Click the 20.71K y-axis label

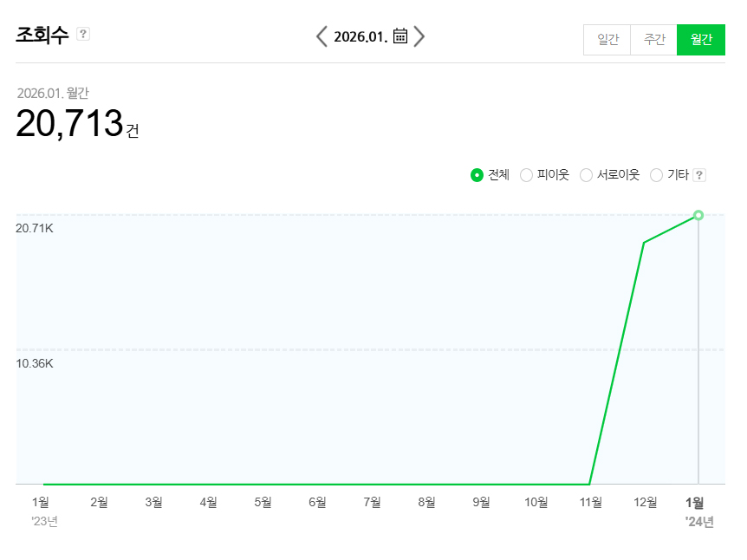(x=35, y=228)
